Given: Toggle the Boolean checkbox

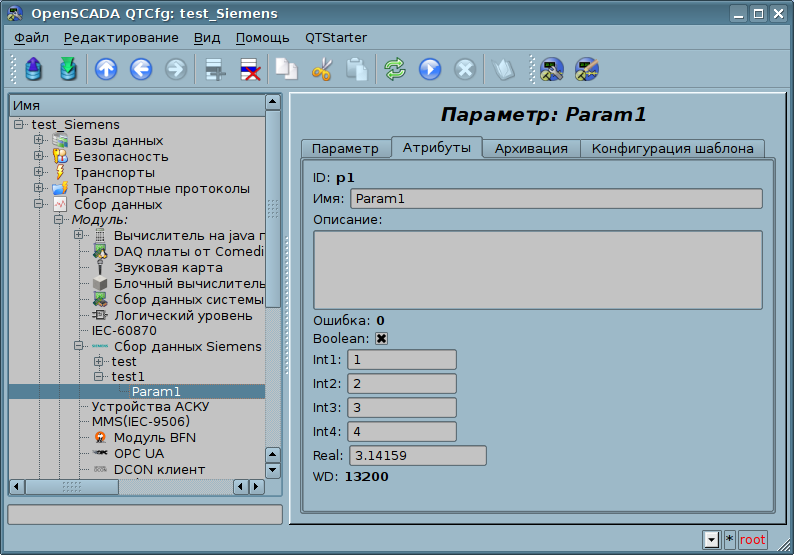Looking at the screenshot, I should pos(381,338).
